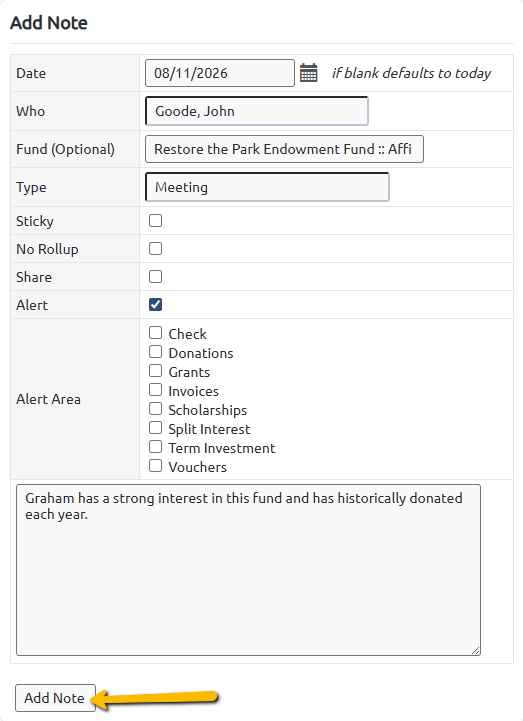Submit with the Add Note button
The image size is (523, 721).
(55, 698)
